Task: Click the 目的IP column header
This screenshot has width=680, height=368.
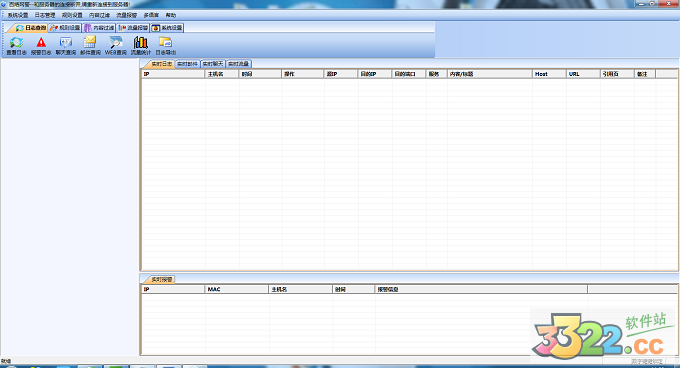Action: (375, 74)
